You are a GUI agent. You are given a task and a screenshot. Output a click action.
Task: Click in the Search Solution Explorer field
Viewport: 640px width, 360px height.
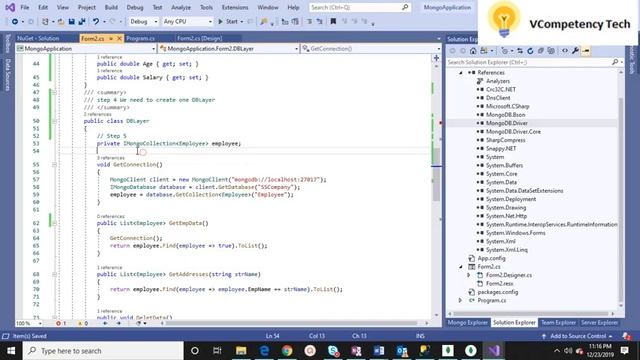(529, 62)
